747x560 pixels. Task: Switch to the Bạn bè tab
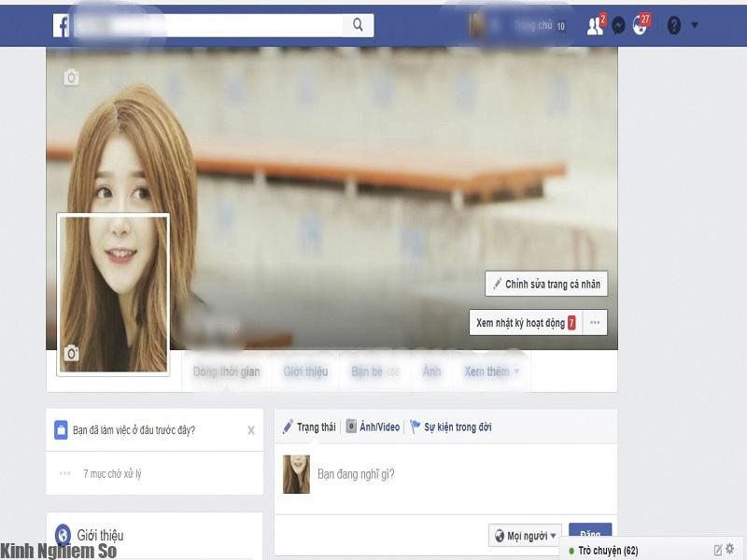click(374, 371)
